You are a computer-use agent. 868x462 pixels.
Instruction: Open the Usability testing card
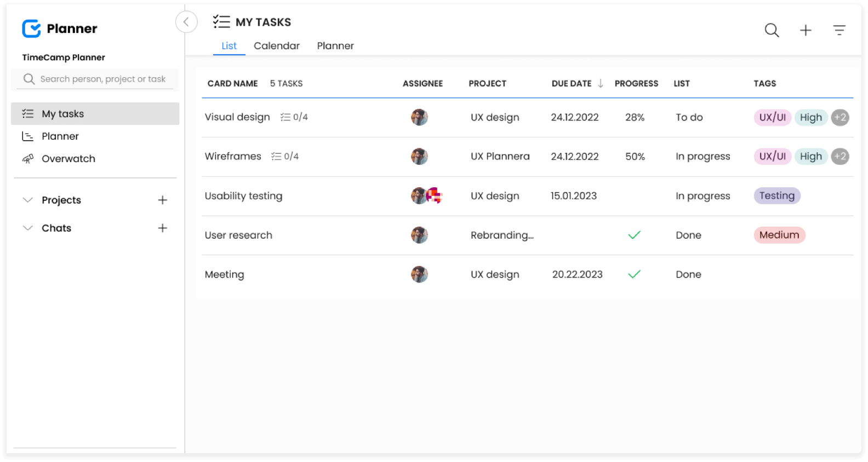coord(243,196)
